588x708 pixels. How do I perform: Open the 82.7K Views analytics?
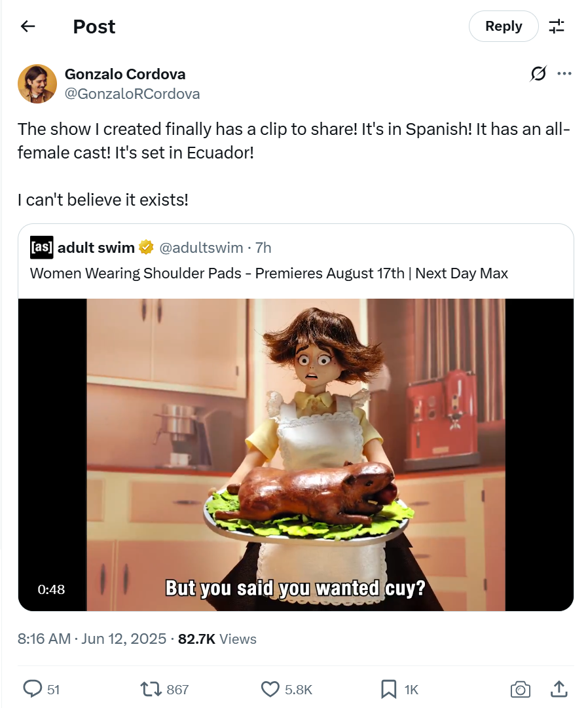coord(217,639)
